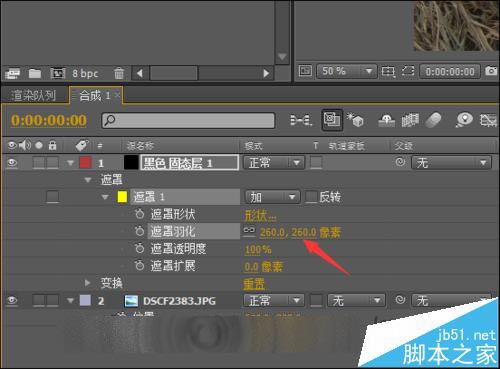The width and height of the screenshot is (500, 369).
Task: Toggle the constrain proportions link for 遮罩羽化
Action: point(249,230)
